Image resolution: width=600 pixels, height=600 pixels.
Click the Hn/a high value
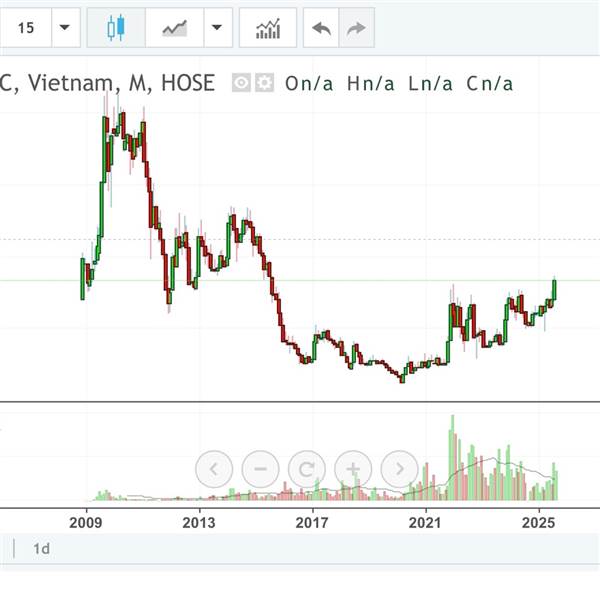[371, 83]
